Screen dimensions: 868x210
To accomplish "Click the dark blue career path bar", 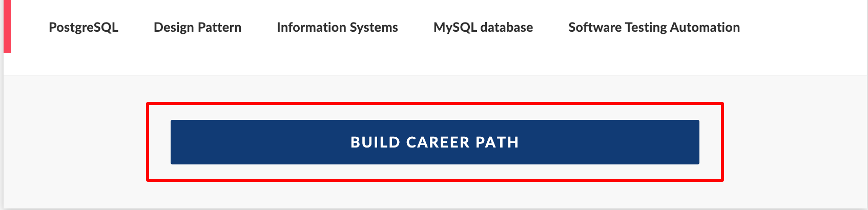I will (435, 142).
